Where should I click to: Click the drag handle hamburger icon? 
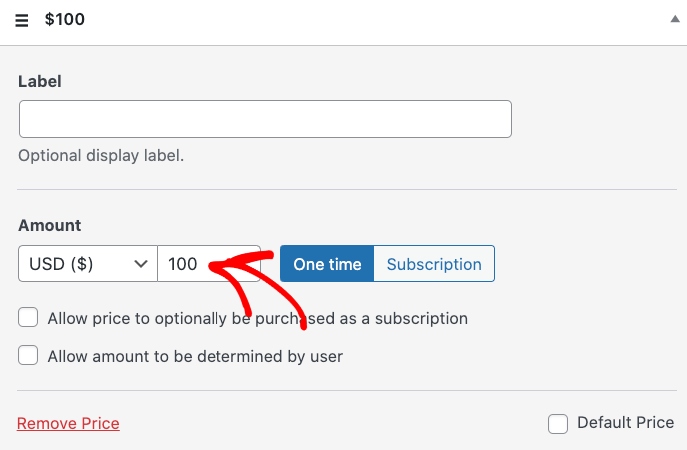pos(22,20)
